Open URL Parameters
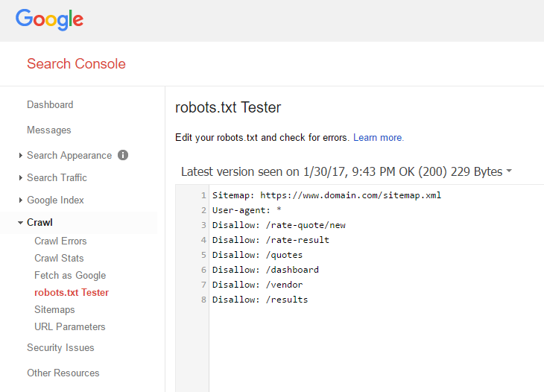The image size is (544, 392). pos(70,326)
